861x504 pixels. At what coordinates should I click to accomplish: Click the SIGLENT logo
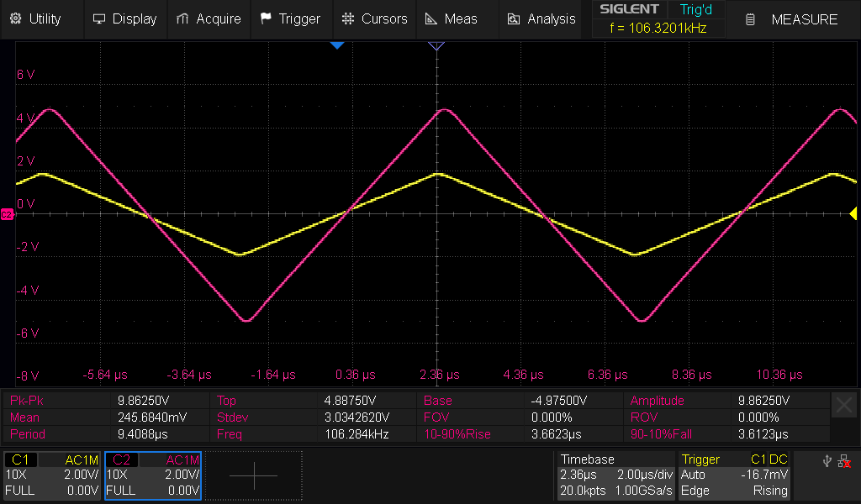[x=629, y=9]
